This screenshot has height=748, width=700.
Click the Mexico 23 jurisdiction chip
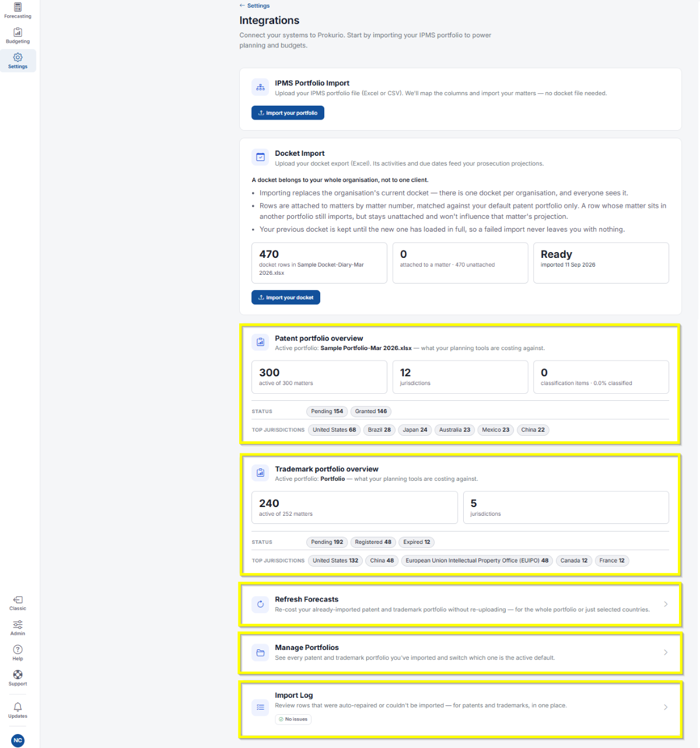click(496, 430)
